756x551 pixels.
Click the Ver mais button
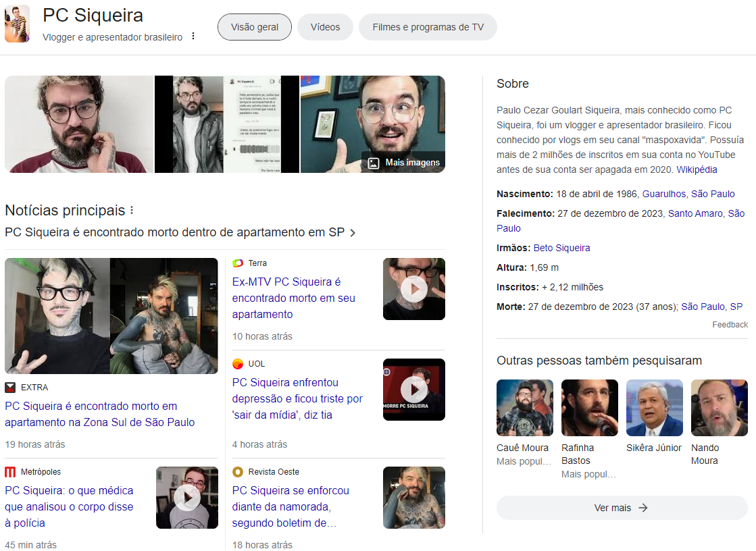click(622, 508)
